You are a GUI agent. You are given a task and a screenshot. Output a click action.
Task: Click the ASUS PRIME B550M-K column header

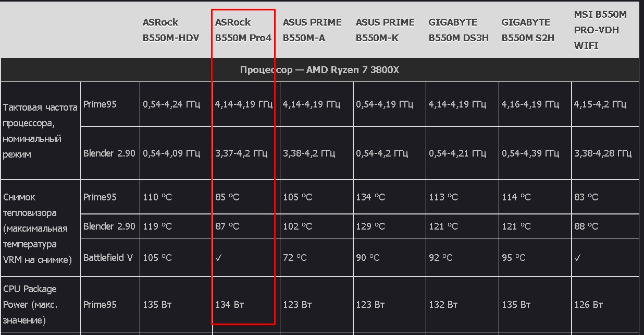click(x=385, y=30)
